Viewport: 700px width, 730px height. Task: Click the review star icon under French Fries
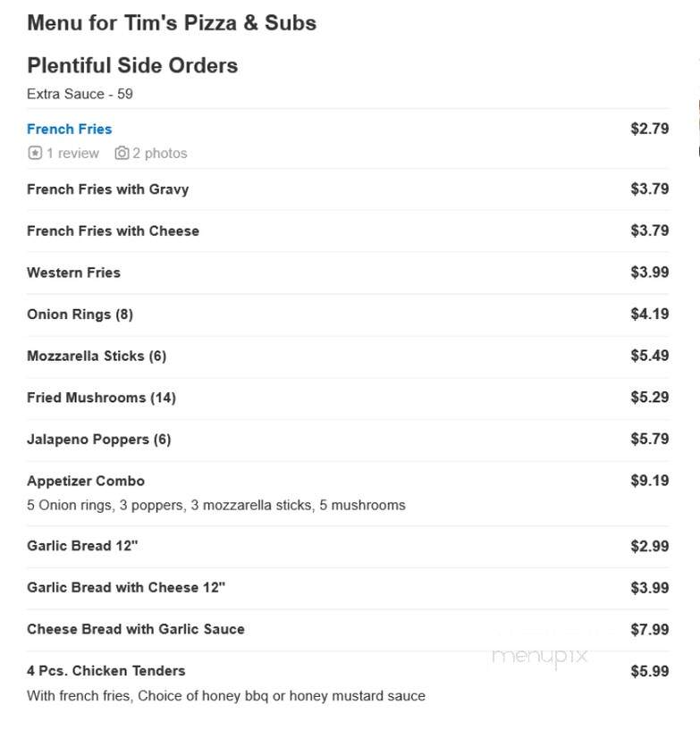click(35, 153)
